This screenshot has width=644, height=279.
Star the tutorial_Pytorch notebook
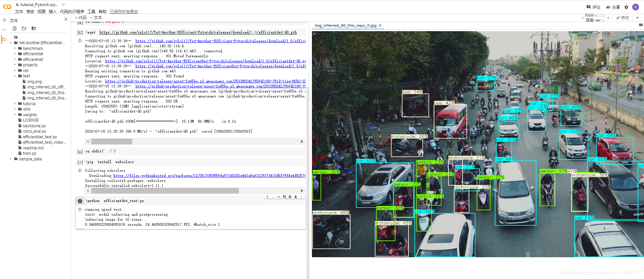pyautogui.click(x=63, y=5)
